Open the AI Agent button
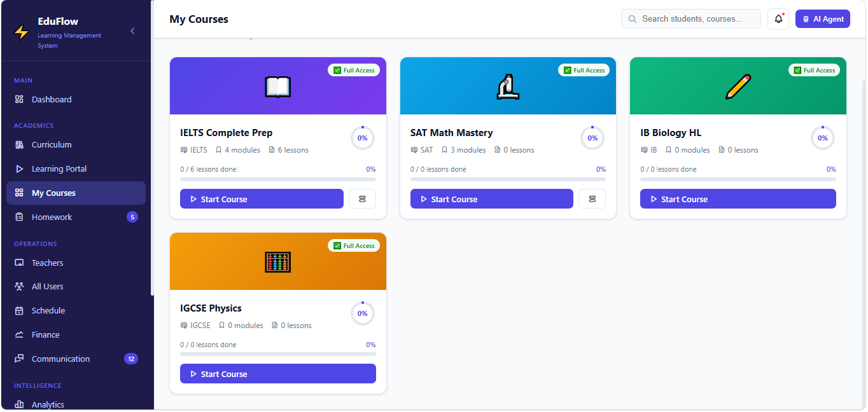The image size is (868, 412). (x=823, y=19)
